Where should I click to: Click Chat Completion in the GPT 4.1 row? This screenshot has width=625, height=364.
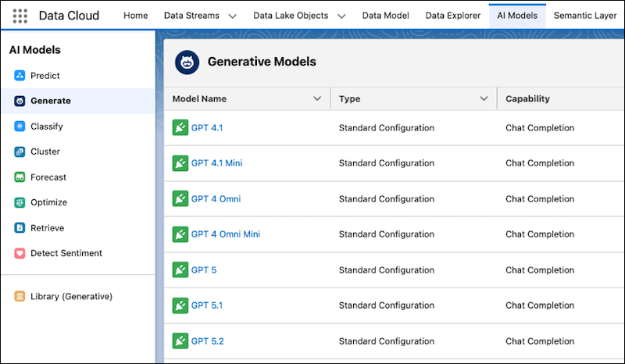click(x=540, y=128)
